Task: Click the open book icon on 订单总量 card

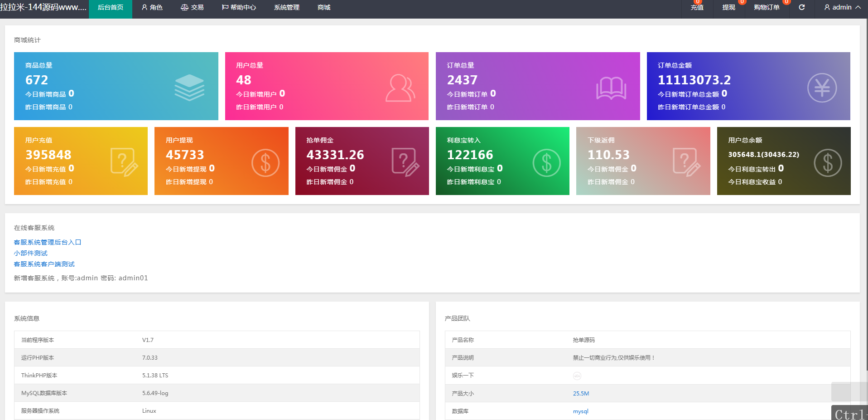Action: pos(611,88)
